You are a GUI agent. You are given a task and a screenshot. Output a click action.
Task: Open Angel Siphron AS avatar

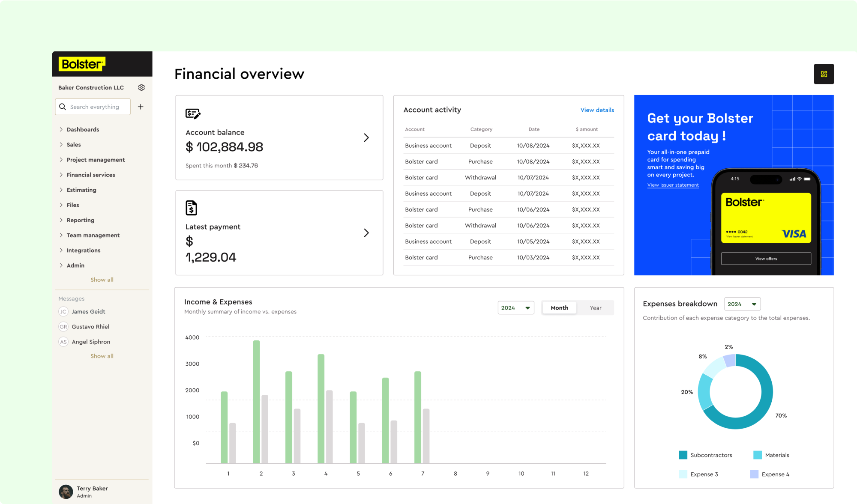(x=63, y=341)
